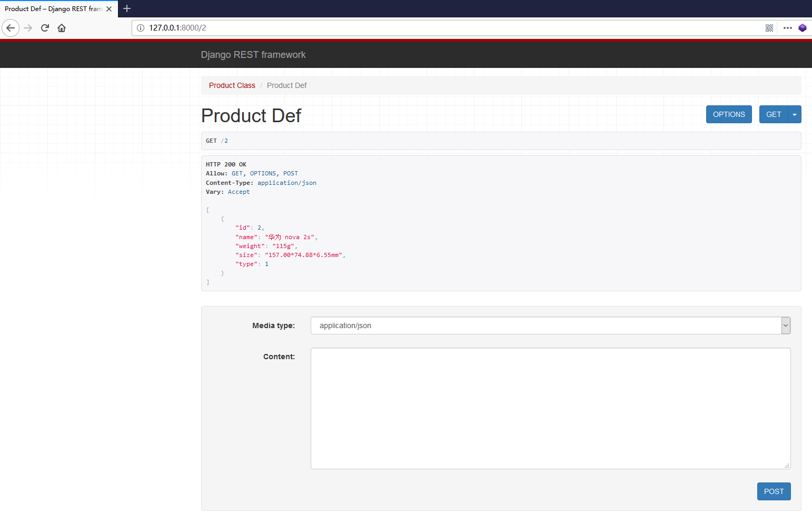Click the 'Vary: Accept' header line
This screenshot has width=812, height=523.
(228, 192)
